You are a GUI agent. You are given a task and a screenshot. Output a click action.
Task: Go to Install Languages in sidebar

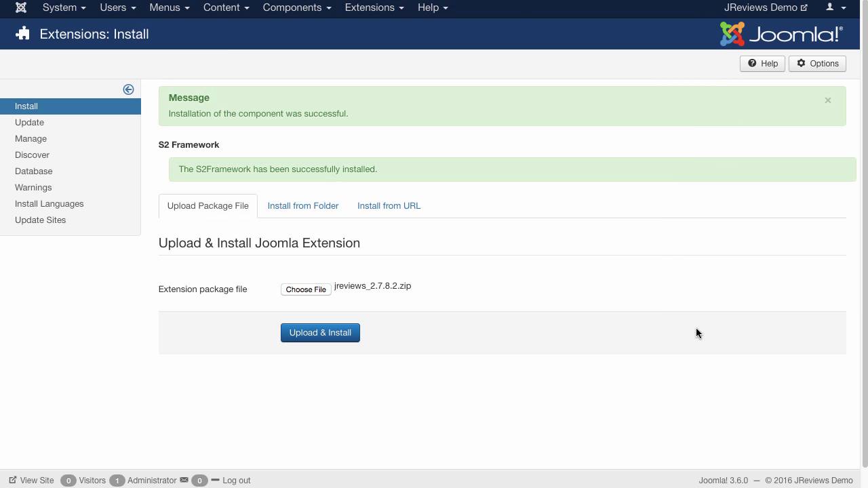[49, 204]
